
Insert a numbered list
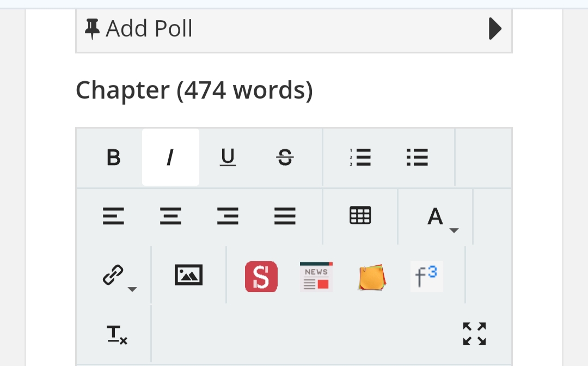pos(360,158)
